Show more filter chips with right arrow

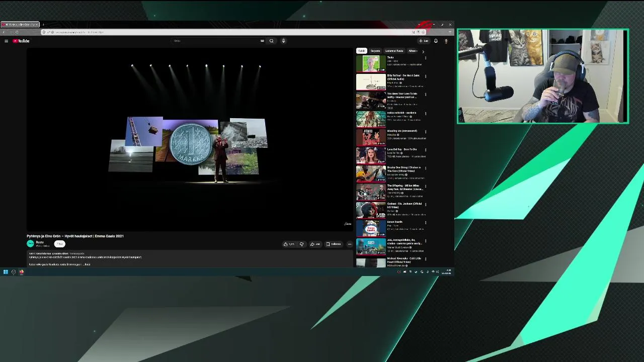click(423, 51)
